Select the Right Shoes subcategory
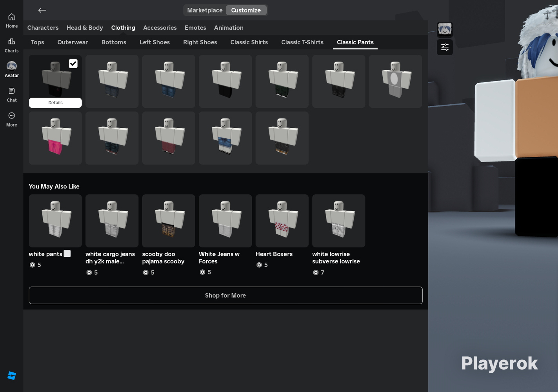The image size is (558, 392). tap(200, 42)
